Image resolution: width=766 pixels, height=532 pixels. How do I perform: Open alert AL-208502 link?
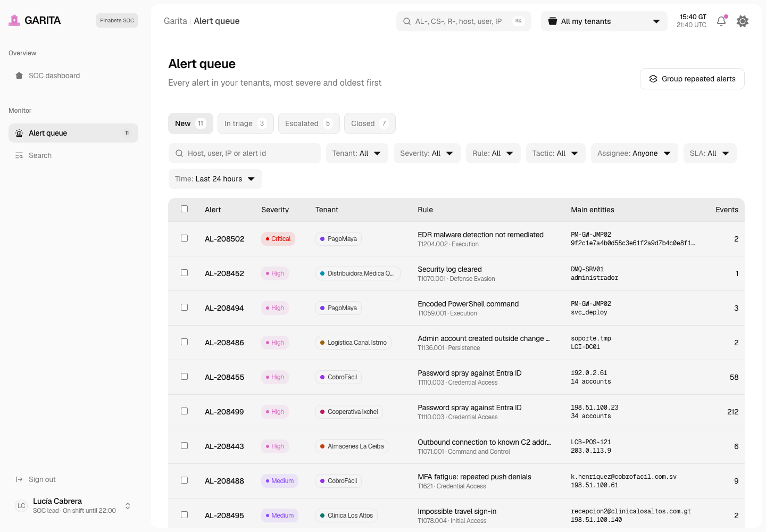(224, 239)
